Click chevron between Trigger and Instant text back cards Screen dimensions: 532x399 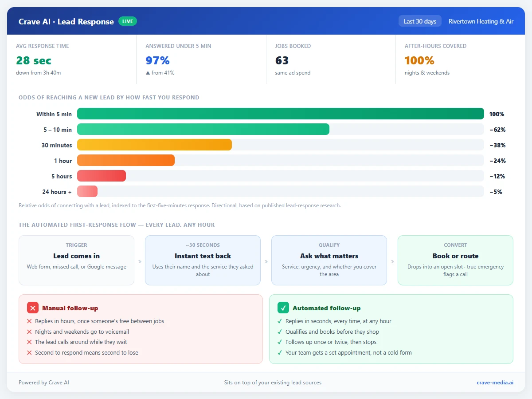pyautogui.click(x=140, y=261)
